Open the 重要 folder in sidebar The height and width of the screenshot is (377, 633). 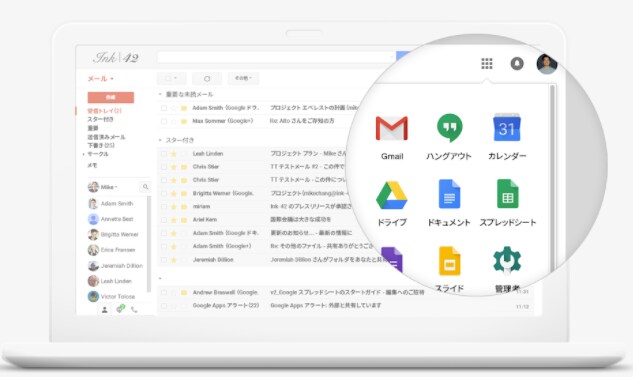point(93,128)
